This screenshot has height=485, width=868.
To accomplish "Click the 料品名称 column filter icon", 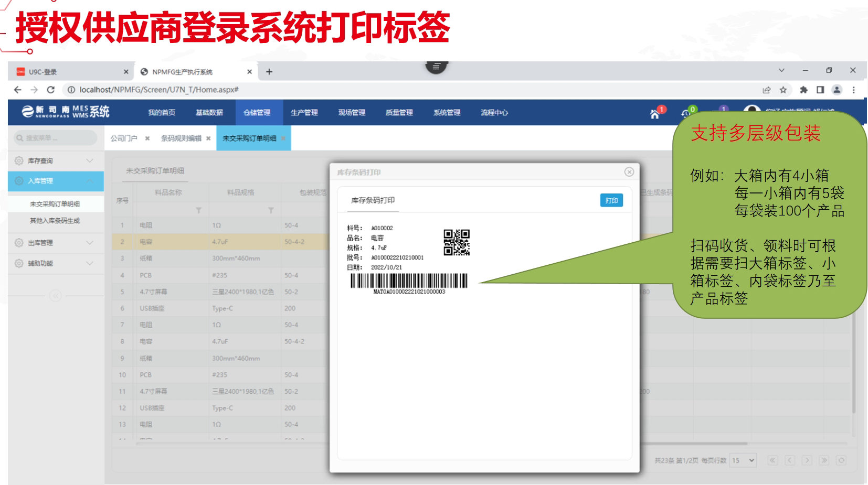I will point(198,210).
